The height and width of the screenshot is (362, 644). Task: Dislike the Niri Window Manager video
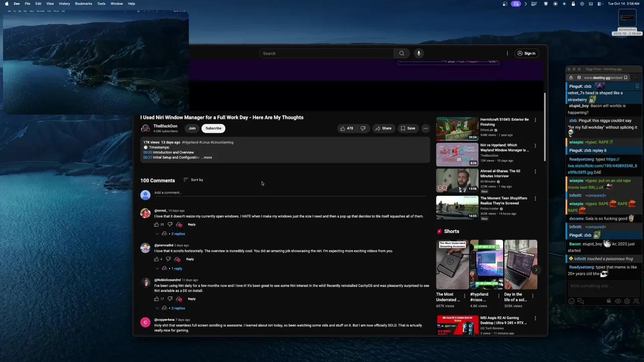coord(363,128)
